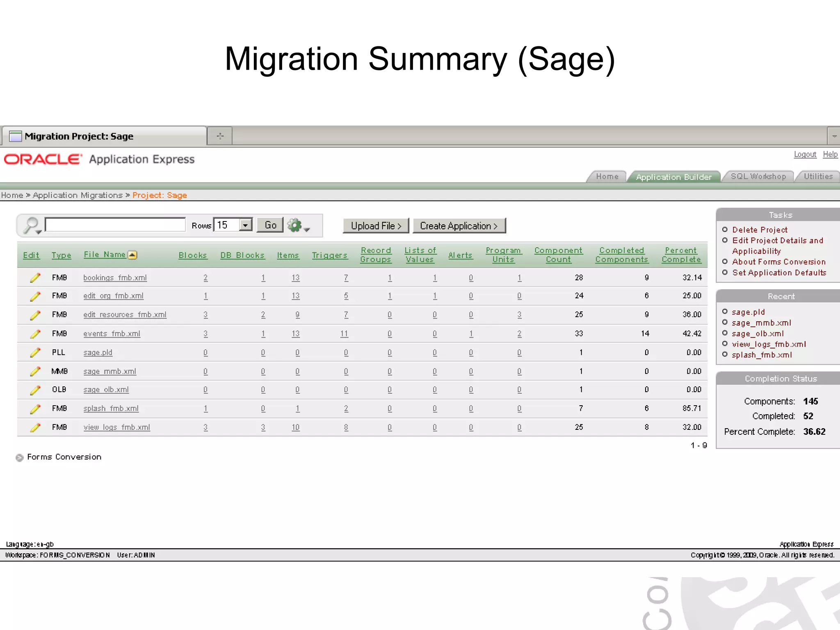Open the sage.pld file link in table
The width and height of the screenshot is (840, 630).
click(x=98, y=352)
